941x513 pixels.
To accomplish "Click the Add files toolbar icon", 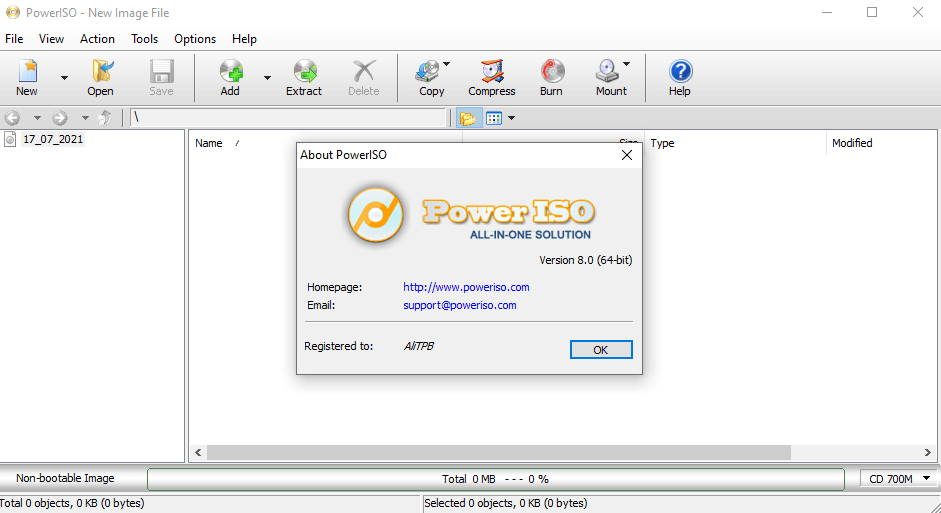I will click(x=230, y=71).
